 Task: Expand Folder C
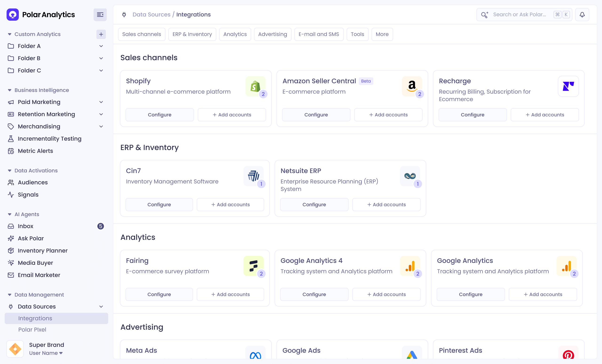point(101,70)
